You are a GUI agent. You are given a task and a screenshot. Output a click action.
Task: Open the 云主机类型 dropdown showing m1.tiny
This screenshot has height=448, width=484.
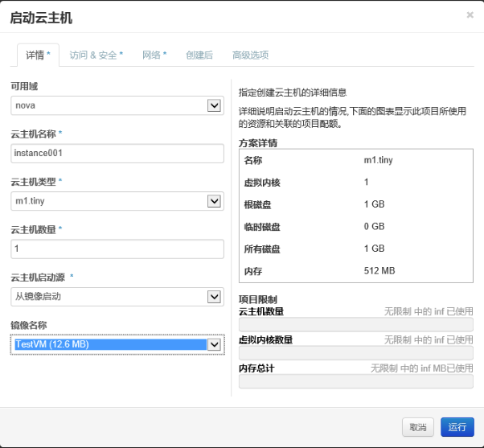pos(117,201)
